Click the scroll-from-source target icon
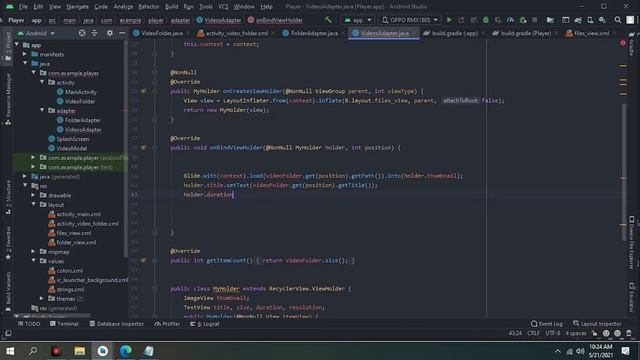640x360 pixels. pyautogui.click(x=82, y=33)
